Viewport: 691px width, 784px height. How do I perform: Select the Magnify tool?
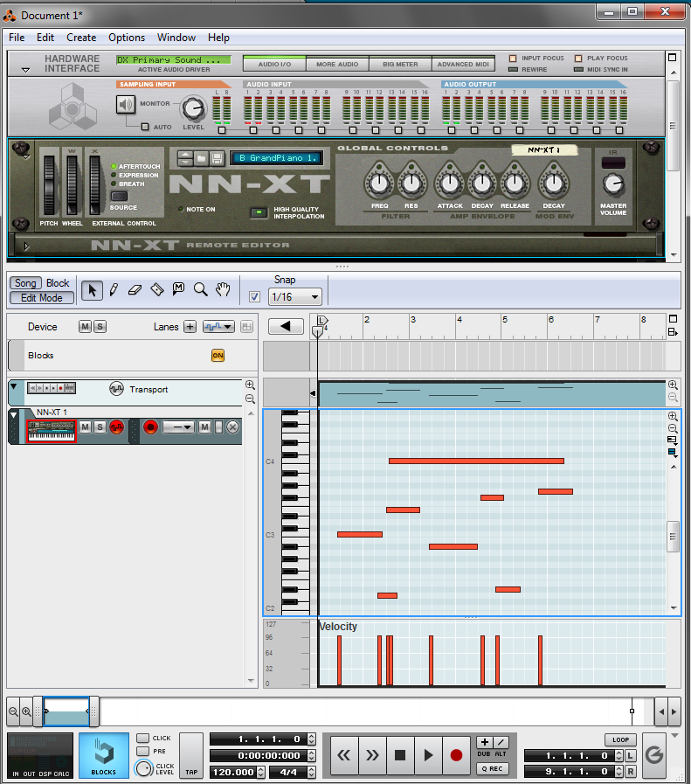coord(200,289)
